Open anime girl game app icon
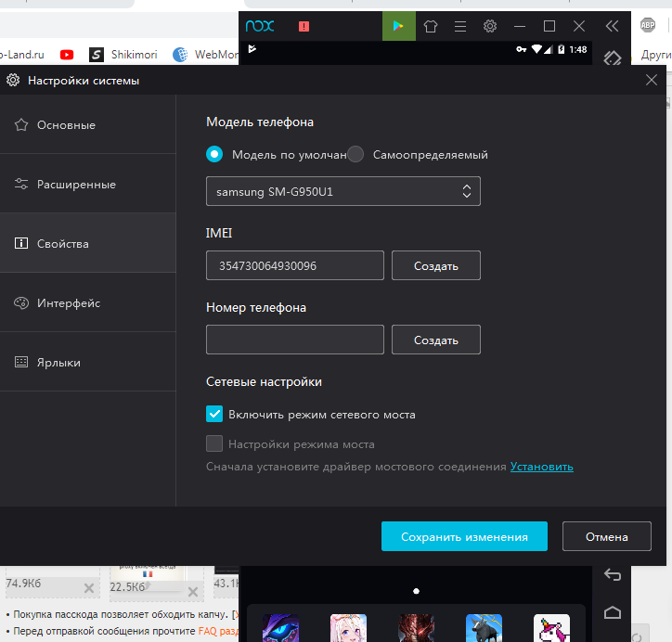Viewport: 672px width, 642px height. (348, 628)
